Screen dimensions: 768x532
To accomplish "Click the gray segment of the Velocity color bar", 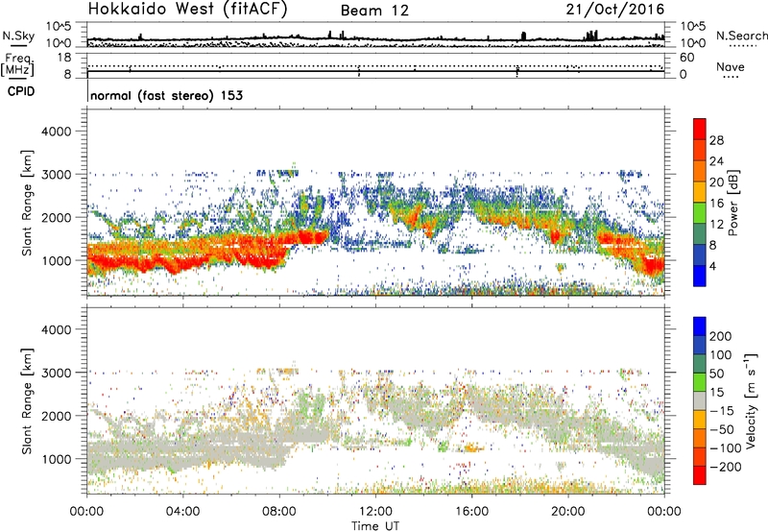I will pos(700,401).
